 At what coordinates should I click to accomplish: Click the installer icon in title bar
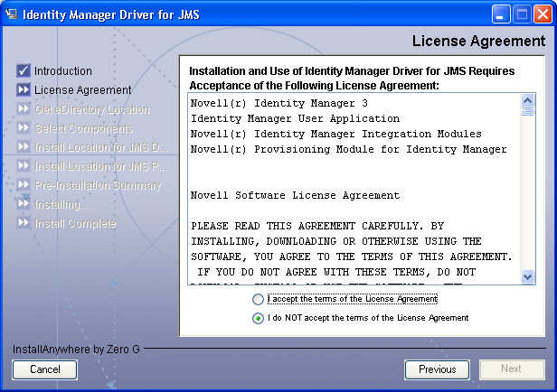coord(12,14)
